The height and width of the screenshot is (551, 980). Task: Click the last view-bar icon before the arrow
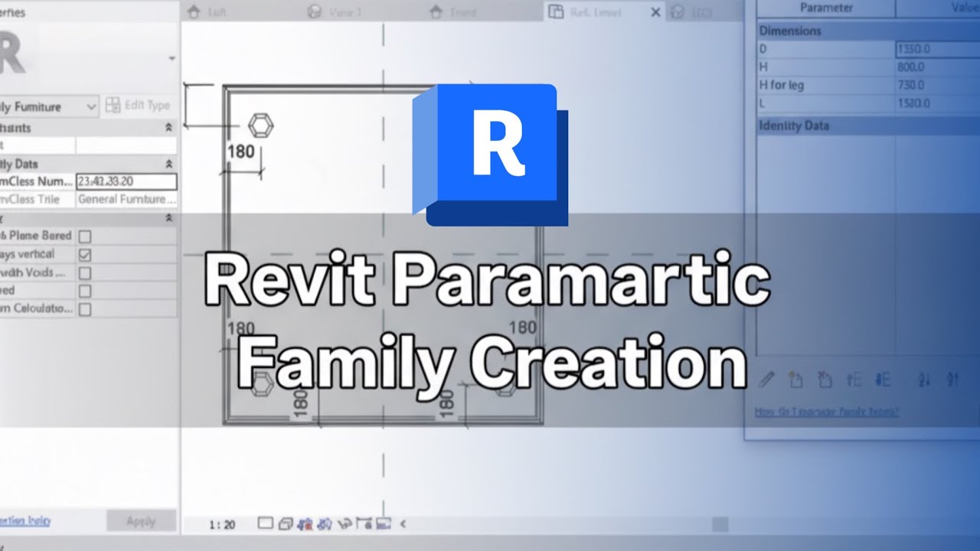pyautogui.click(x=384, y=523)
